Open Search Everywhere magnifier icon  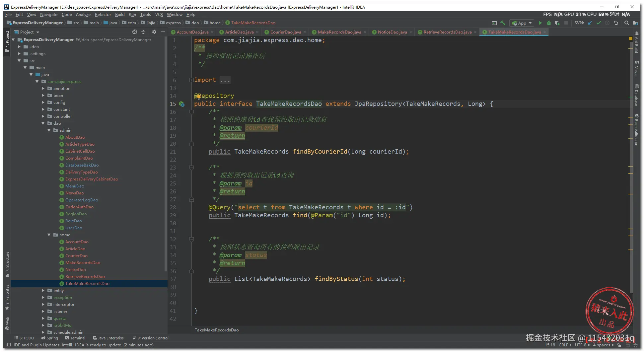[x=626, y=23]
